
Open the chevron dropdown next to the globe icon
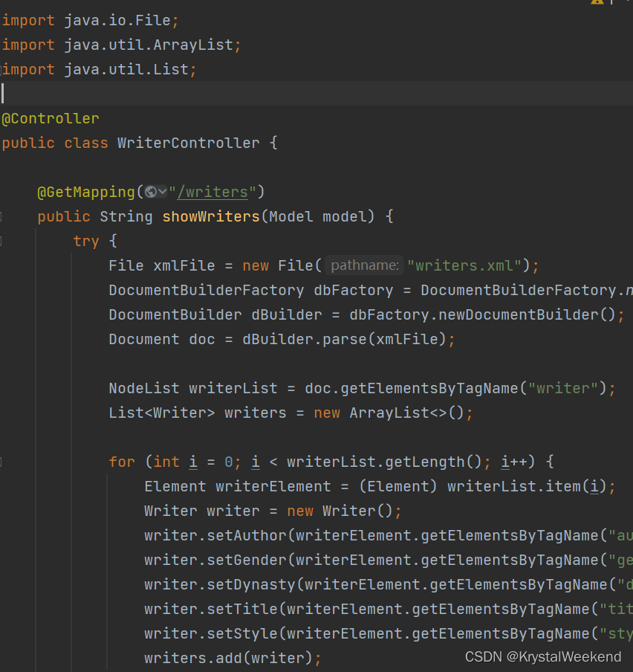pyautogui.click(x=162, y=192)
